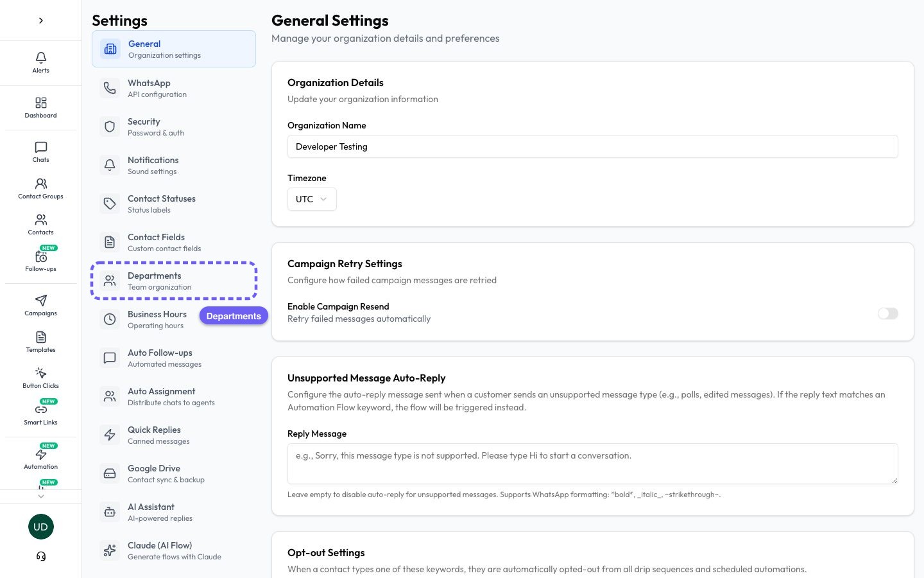This screenshot has height=578, width=924.
Task: Select General organization settings
Action: tap(174, 49)
